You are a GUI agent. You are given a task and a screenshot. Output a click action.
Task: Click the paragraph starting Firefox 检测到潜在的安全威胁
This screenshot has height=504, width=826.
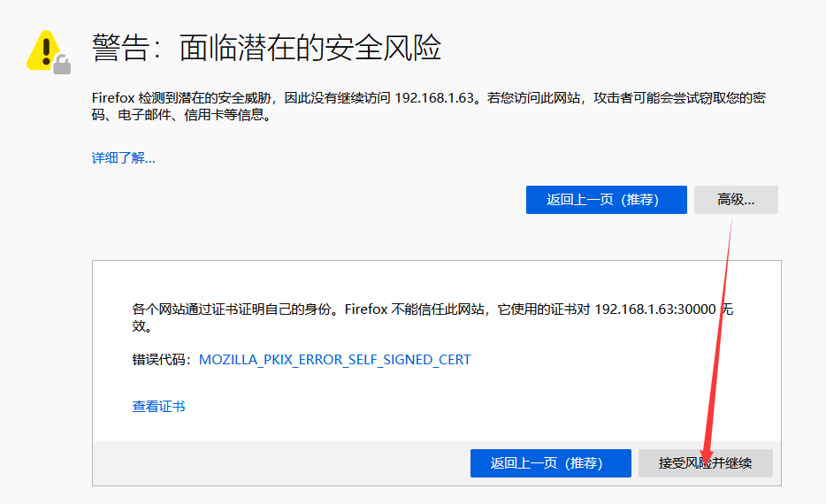pos(428,106)
